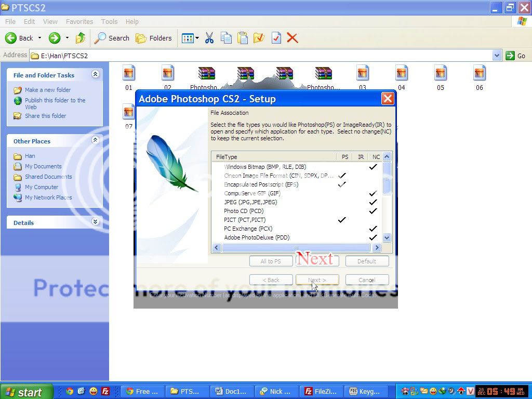Screen dimensions: 532x399
Task: Click the address field showing E:\Han\PTSCS2
Action: [x=261, y=56]
